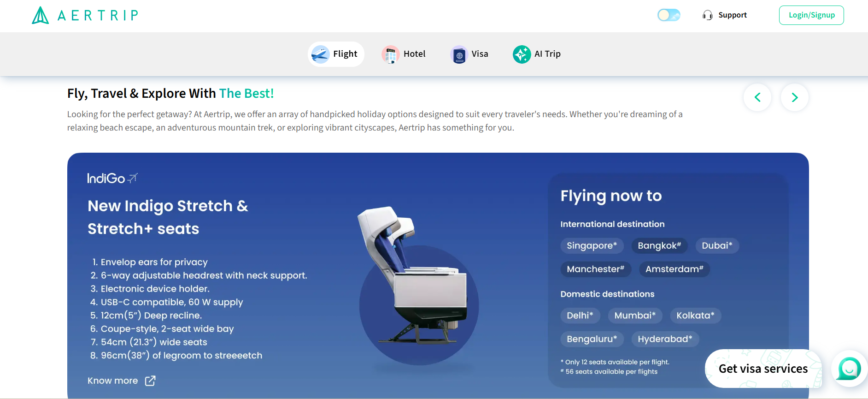Click the Support headset icon

(x=707, y=15)
